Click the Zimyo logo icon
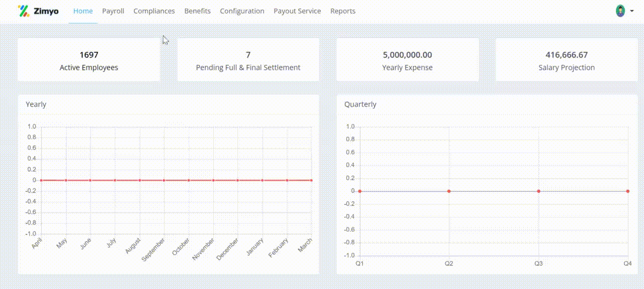Image resolution: width=644 pixels, height=289 pixels. 23,11
